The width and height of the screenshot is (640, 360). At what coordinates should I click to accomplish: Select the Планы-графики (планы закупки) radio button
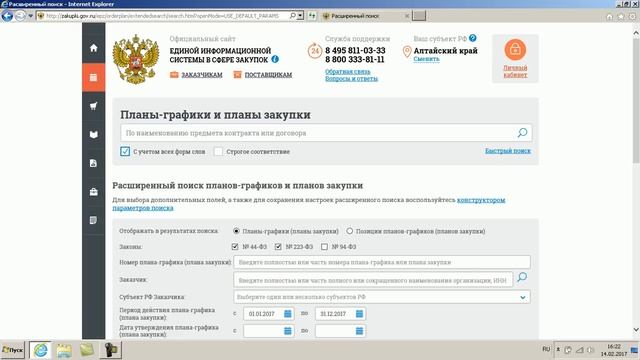[x=236, y=231]
